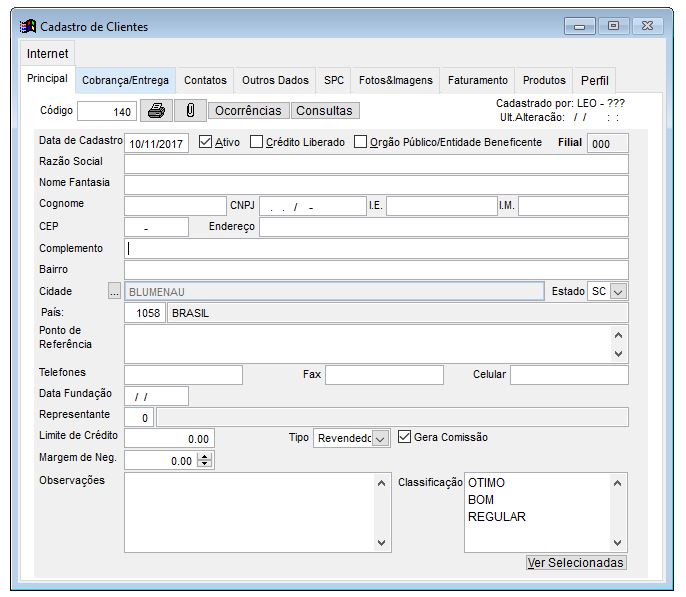This screenshot has width=686, height=597.
Task: Open city lookup ellipsis button
Action: coord(114,291)
